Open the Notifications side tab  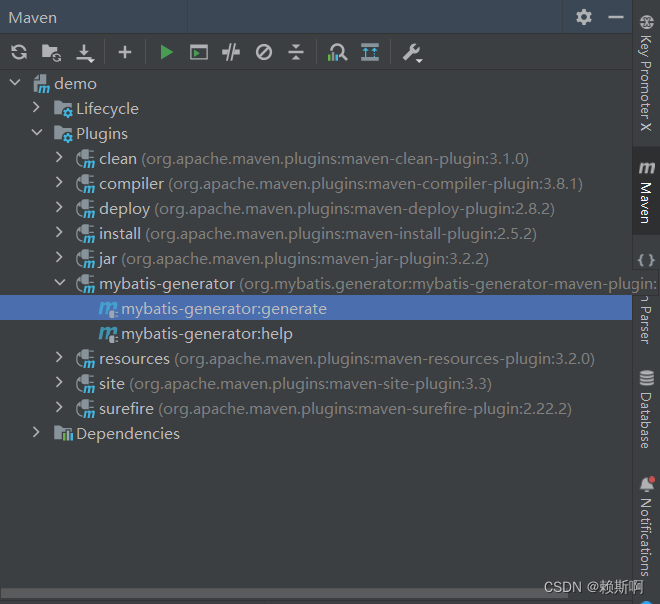(x=646, y=526)
